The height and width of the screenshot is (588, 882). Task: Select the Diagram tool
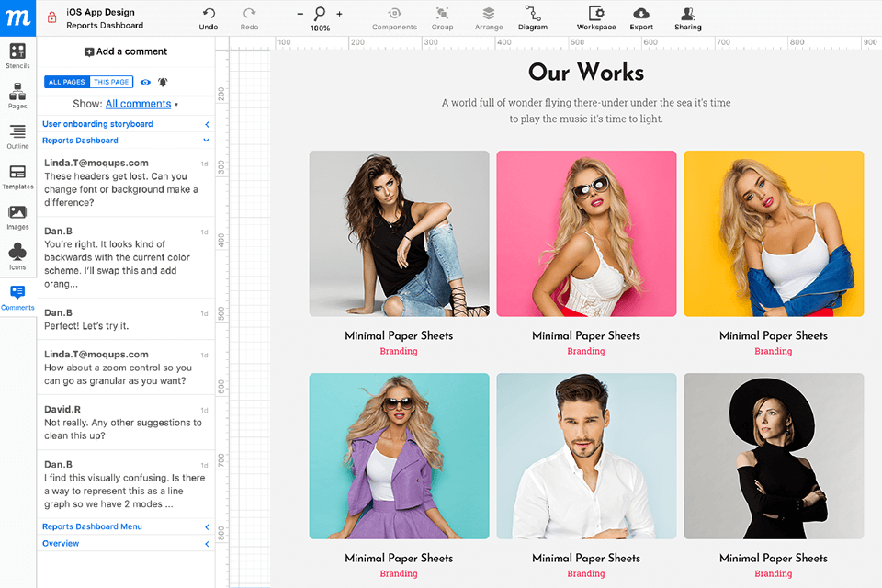[532, 18]
